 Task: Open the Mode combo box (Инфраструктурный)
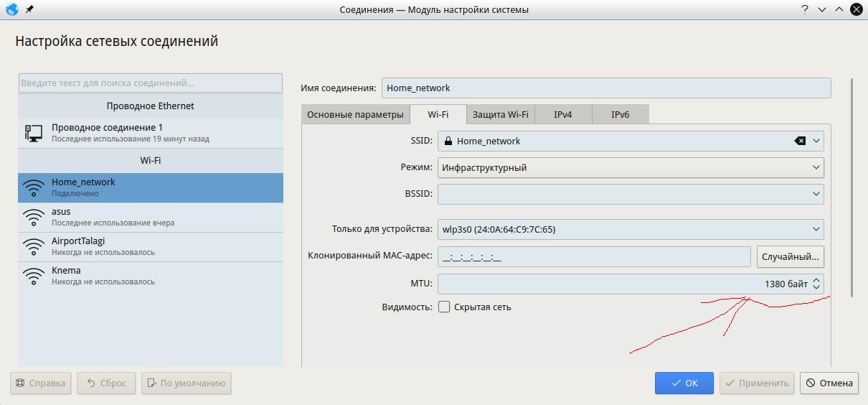tap(630, 167)
